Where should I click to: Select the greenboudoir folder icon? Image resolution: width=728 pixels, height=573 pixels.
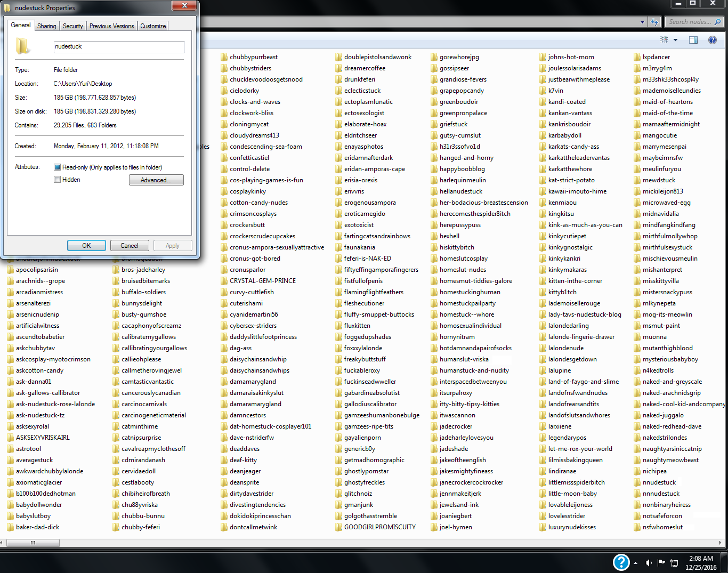[434, 102]
